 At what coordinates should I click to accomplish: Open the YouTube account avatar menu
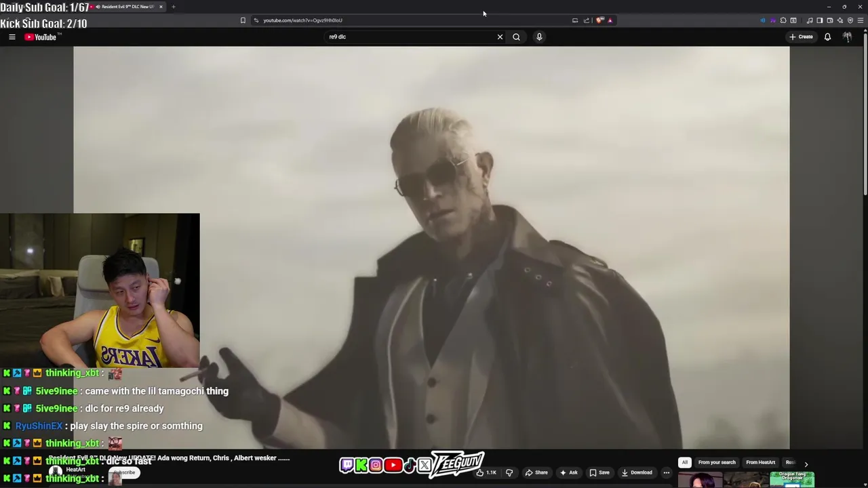point(847,37)
